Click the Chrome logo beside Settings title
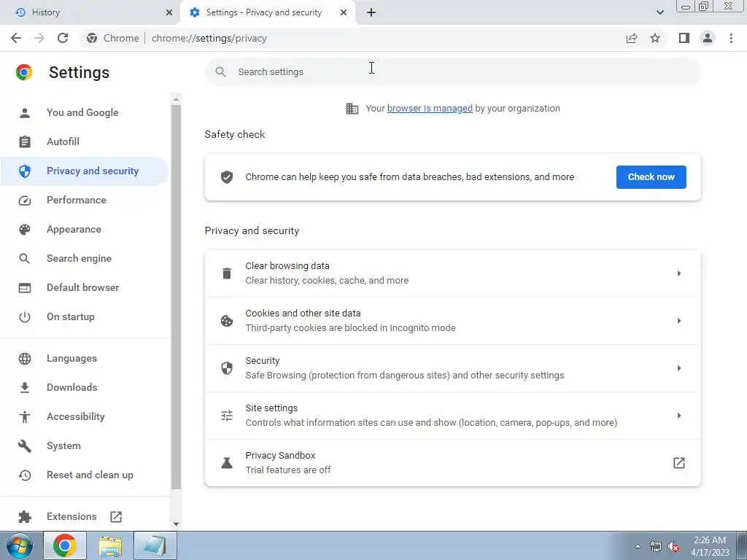 click(x=24, y=72)
